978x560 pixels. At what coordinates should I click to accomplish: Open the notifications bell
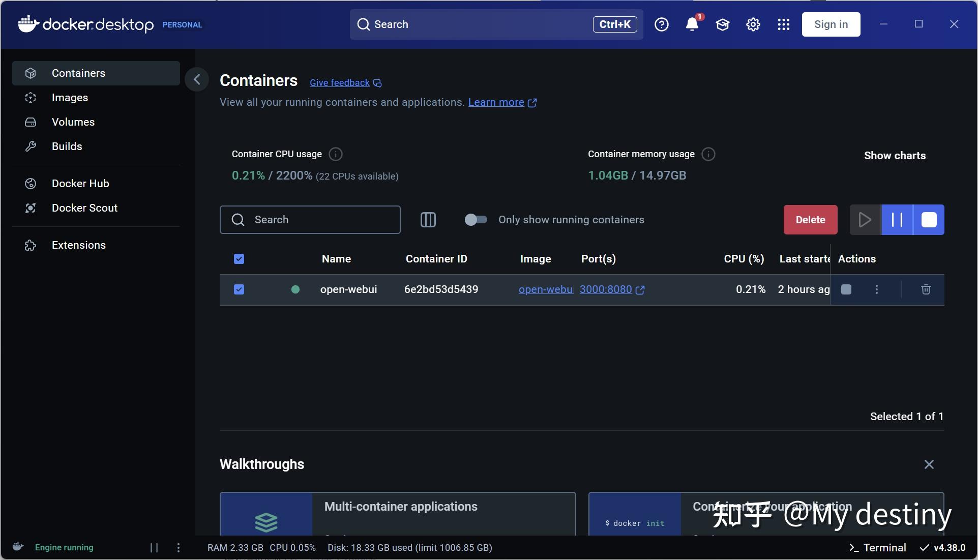[x=691, y=24]
